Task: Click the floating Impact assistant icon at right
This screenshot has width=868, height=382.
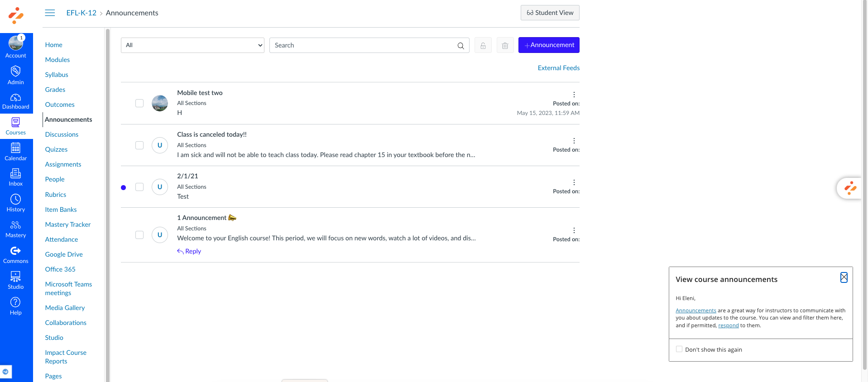Action: click(x=850, y=188)
